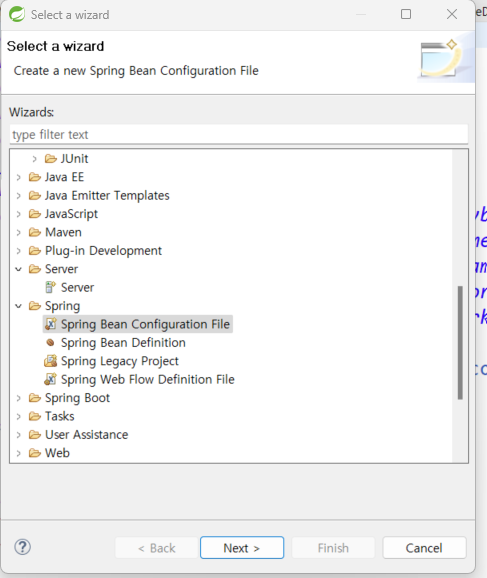Close the Select a wizard dialog
487x578 pixels.
pyautogui.click(x=452, y=14)
